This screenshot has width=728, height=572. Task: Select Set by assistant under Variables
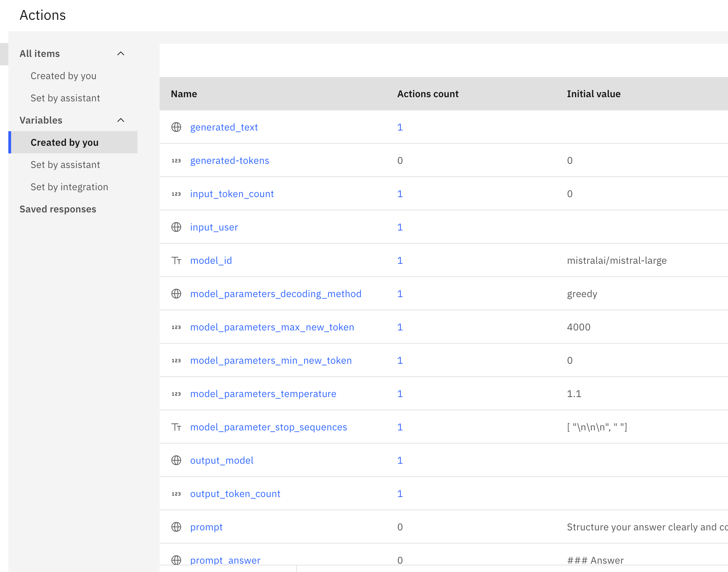[65, 165]
